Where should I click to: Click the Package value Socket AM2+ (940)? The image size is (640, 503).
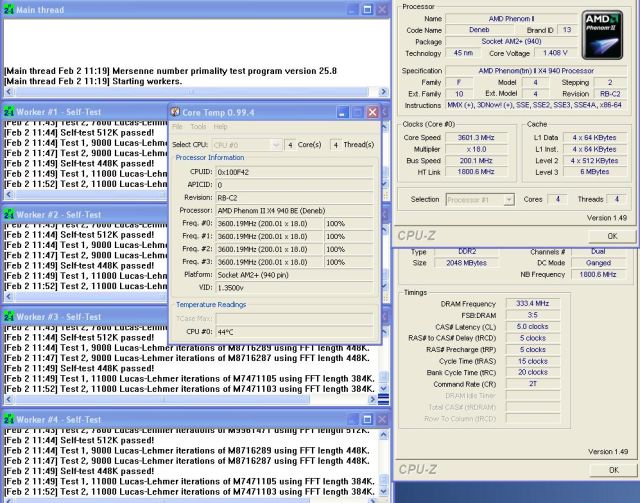click(511, 41)
